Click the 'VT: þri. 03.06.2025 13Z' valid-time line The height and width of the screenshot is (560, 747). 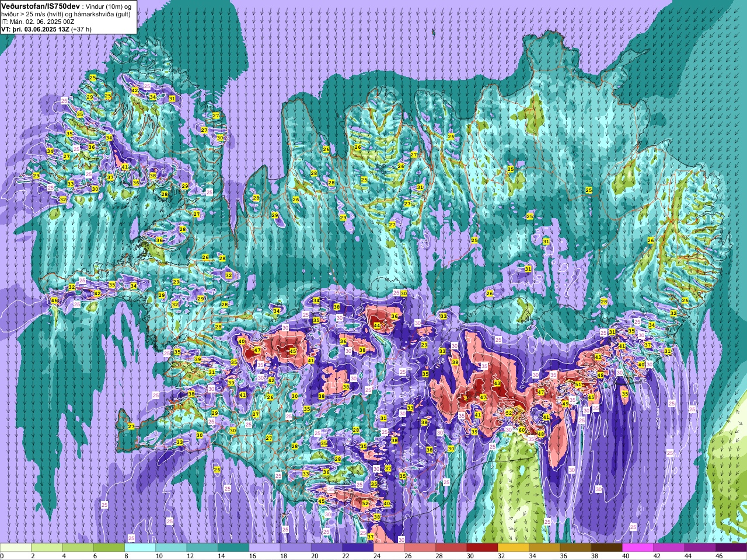click(35, 29)
